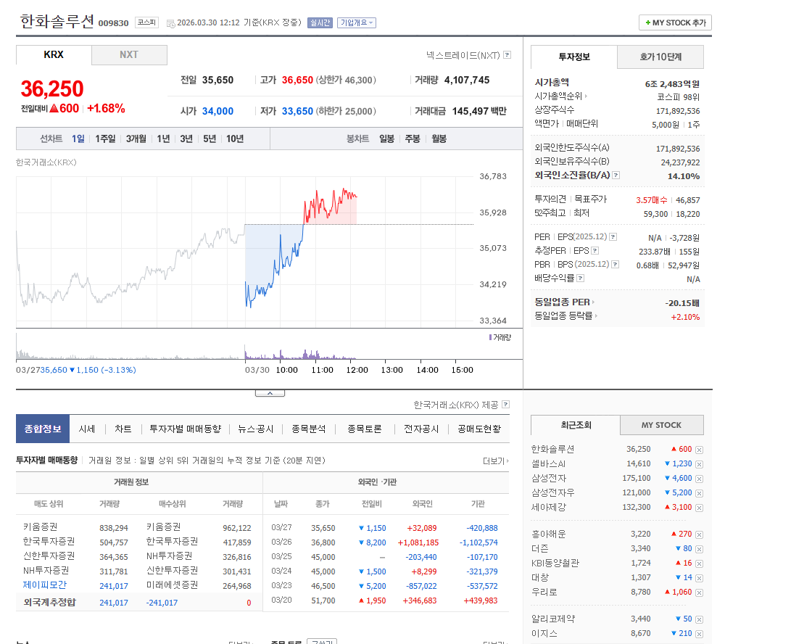The height and width of the screenshot is (644, 812).
Task: Click help icon beside 한국거래소(KRX) 제공
Action: (506, 404)
